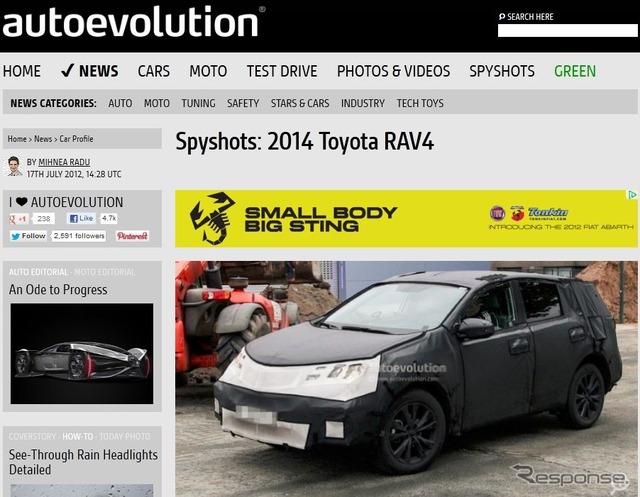Click the I love AUTOEVOLUTION heading
640x497 pixels.
(66, 202)
